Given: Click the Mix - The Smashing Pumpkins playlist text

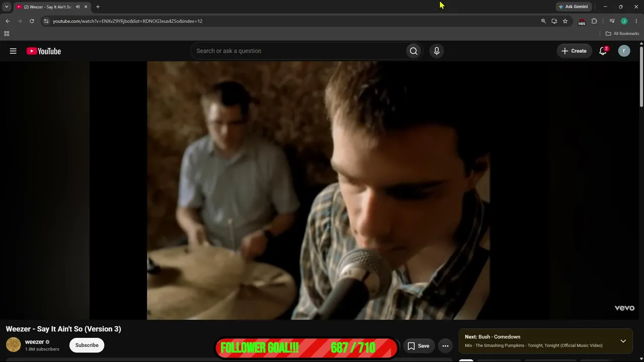Looking at the screenshot, I should (x=533, y=345).
